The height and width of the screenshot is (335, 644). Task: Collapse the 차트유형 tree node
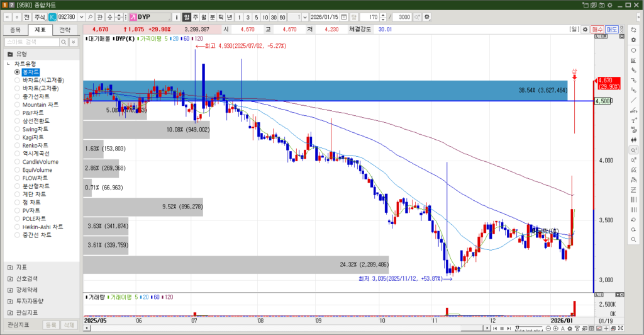pos(8,64)
